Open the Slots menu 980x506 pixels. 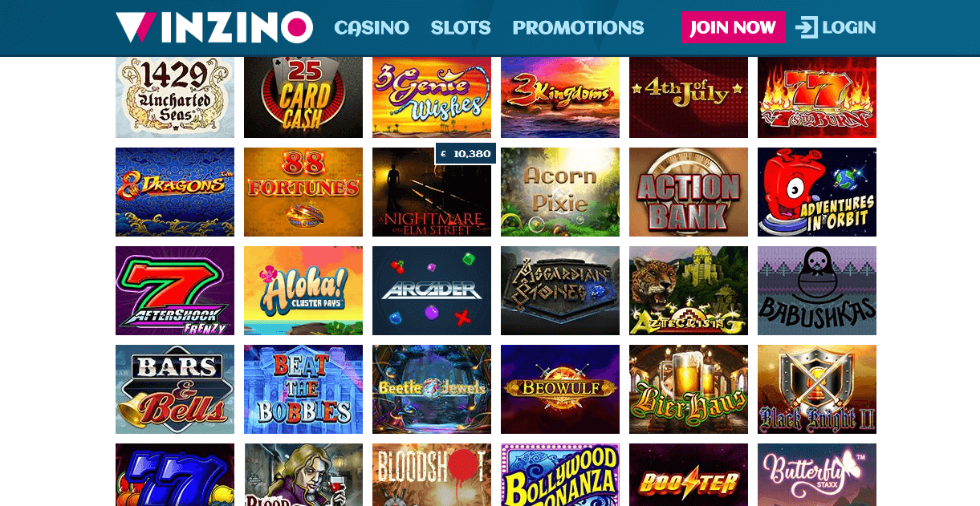(461, 28)
